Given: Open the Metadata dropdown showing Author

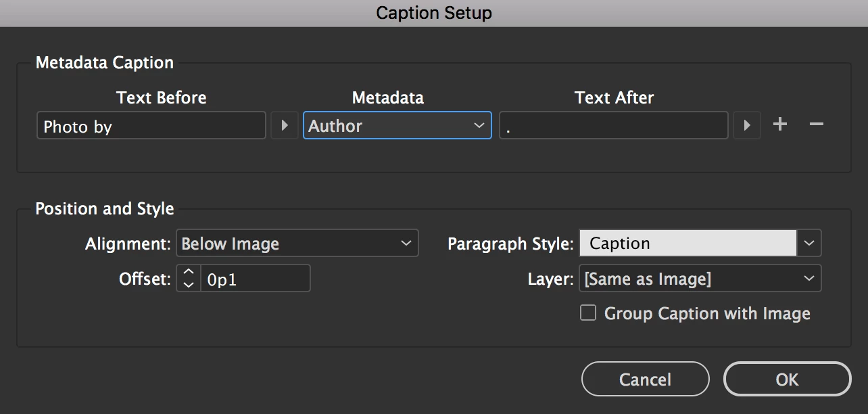Looking at the screenshot, I should (x=397, y=126).
